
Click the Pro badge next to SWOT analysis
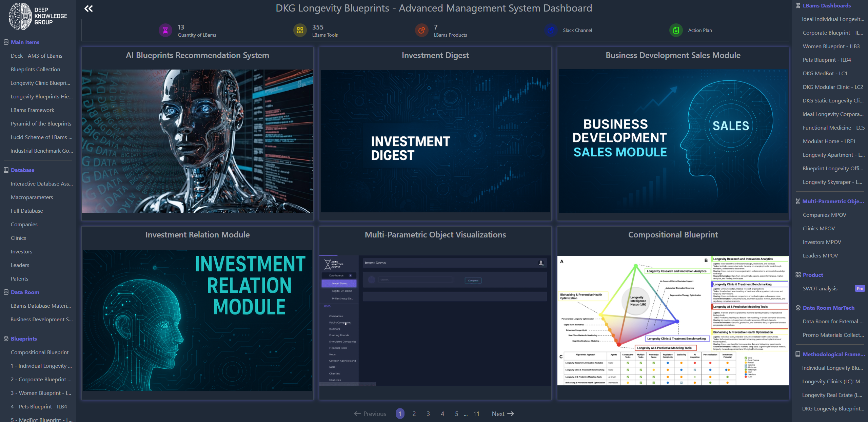[860, 289]
